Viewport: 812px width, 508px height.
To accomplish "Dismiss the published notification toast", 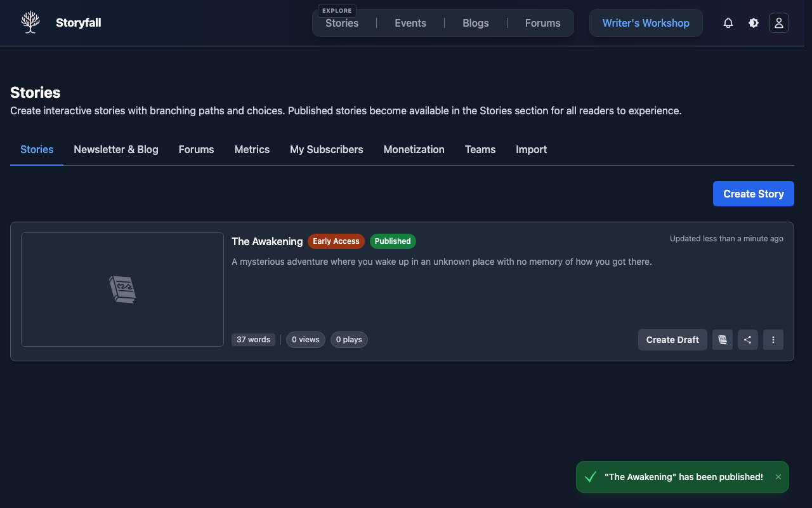I will [778, 477].
